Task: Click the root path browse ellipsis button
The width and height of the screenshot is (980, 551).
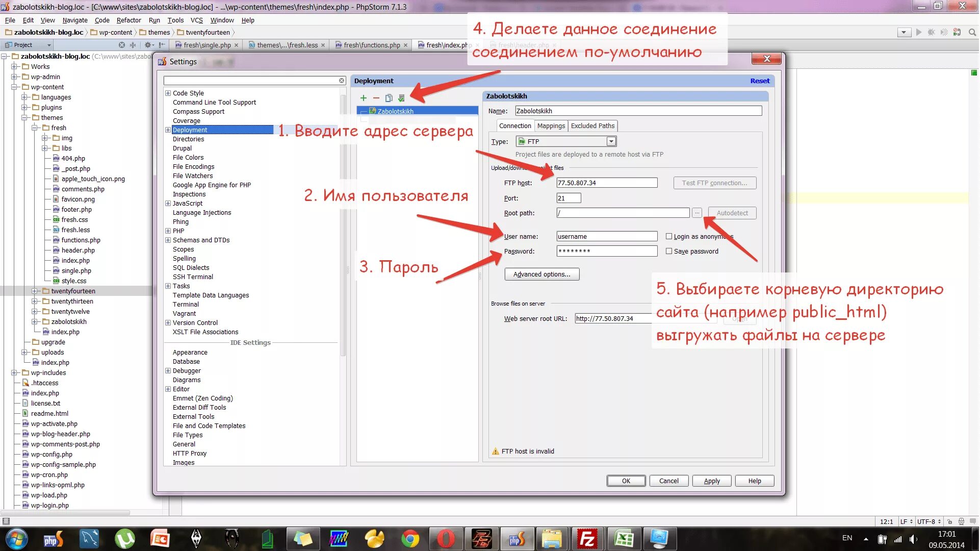Action: 697,213
